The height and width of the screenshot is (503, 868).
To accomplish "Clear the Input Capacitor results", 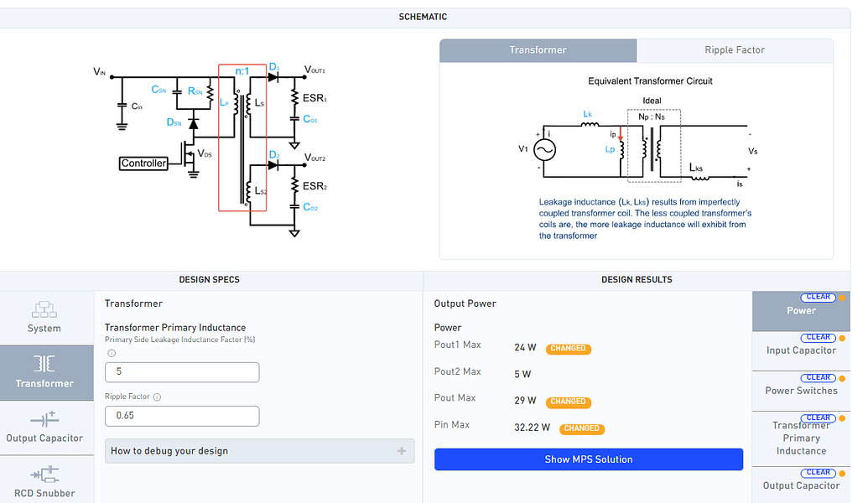I will (818, 337).
